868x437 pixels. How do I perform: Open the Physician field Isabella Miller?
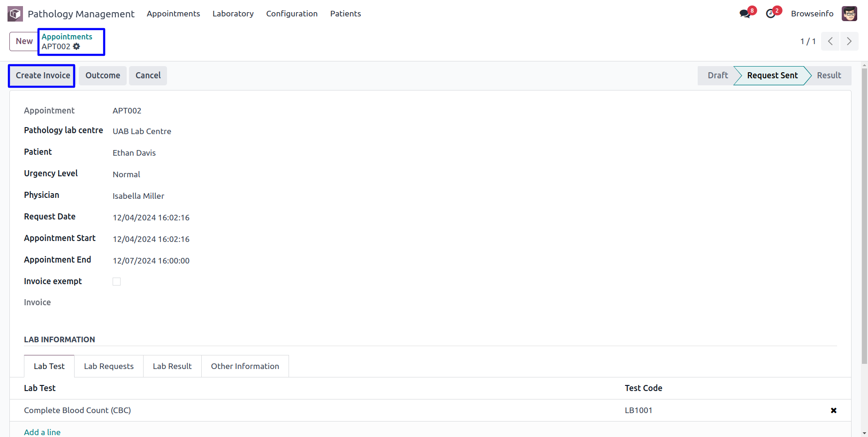138,196
